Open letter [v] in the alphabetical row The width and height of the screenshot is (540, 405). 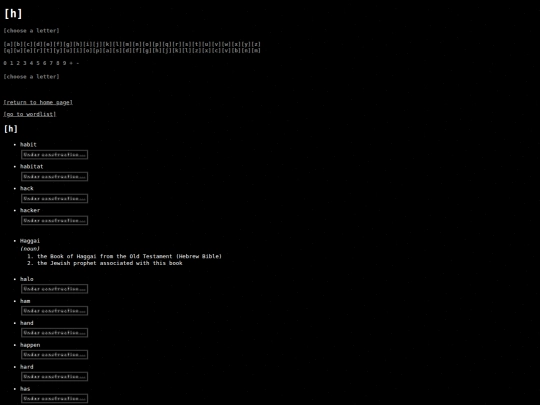coord(216,44)
